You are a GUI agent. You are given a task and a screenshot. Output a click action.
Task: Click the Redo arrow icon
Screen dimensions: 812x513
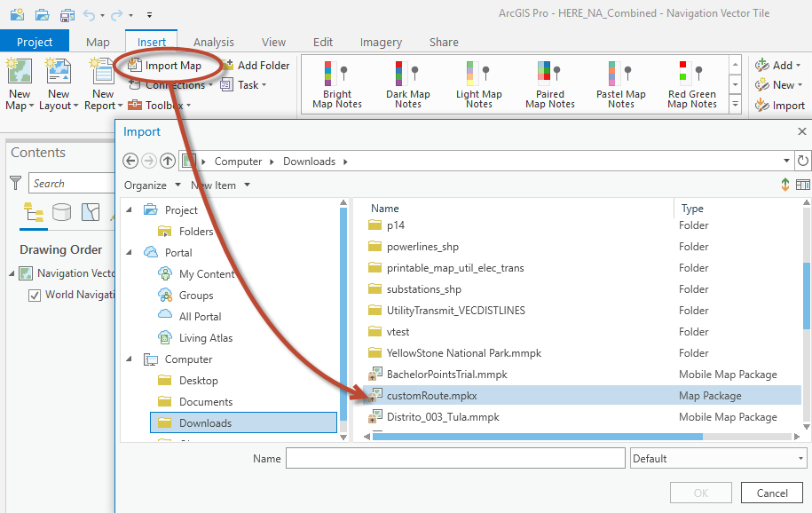pyautogui.click(x=117, y=15)
